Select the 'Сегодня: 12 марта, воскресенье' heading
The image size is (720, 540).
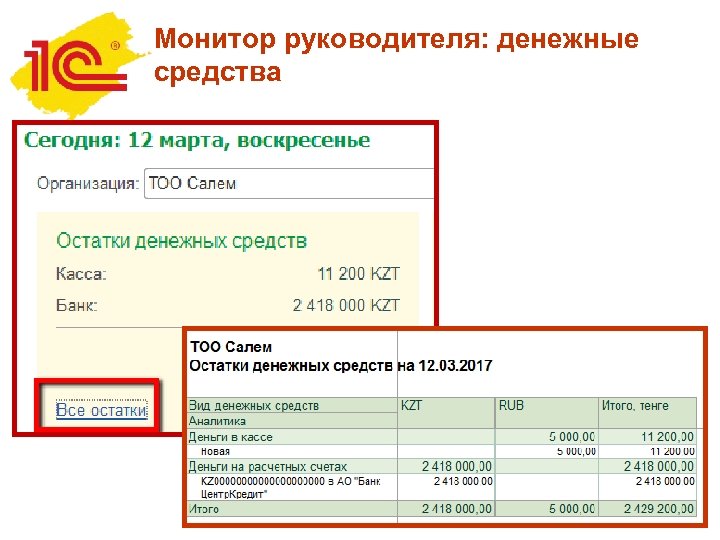[197, 141]
